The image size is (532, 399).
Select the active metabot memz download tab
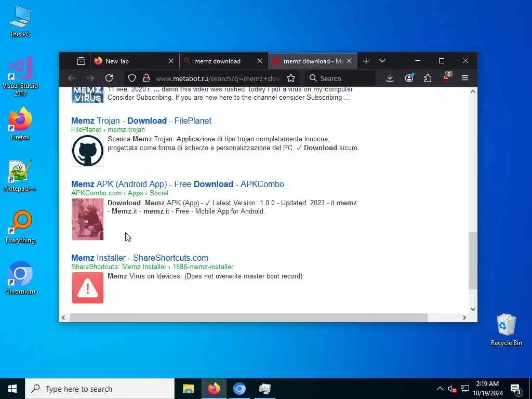(313, 61)
